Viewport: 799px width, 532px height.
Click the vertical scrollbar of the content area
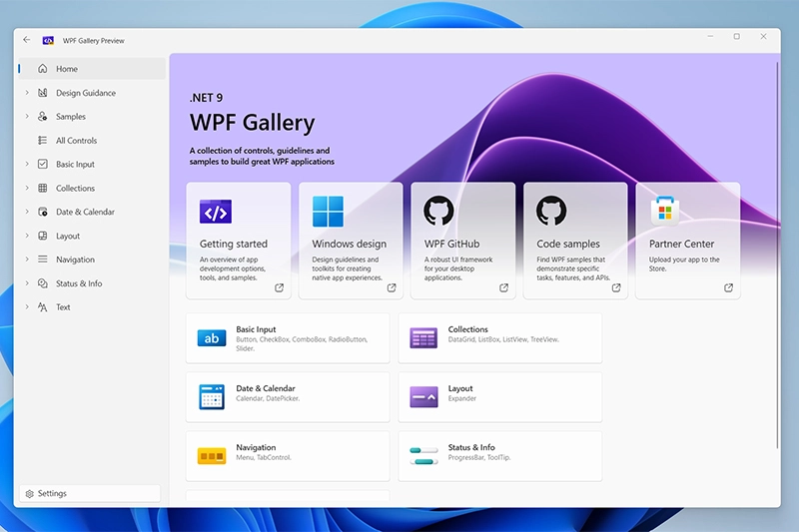[x=777, y=255]
